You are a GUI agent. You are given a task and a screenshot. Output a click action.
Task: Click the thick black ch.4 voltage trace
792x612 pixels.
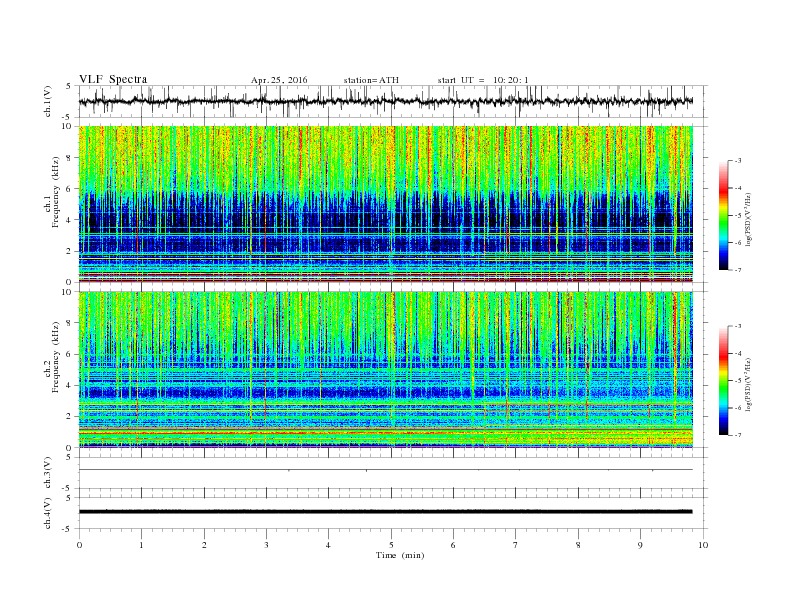(x=385, y=512)
